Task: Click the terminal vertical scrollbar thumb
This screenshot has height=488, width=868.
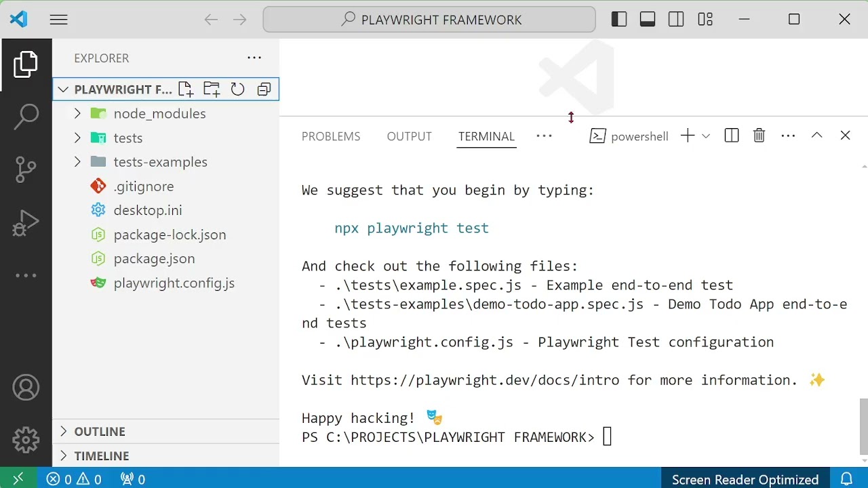Action: click(864, 426)
